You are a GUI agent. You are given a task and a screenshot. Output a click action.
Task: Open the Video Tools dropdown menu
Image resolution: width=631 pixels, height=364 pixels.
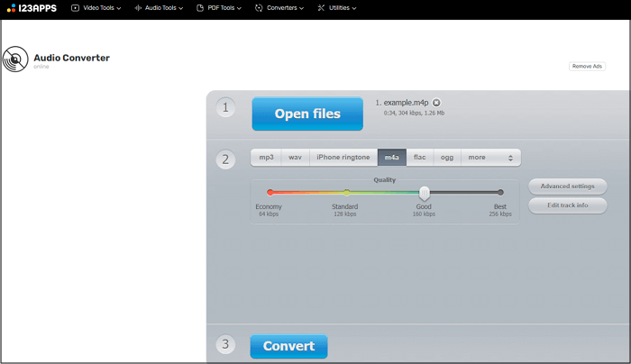99,8
